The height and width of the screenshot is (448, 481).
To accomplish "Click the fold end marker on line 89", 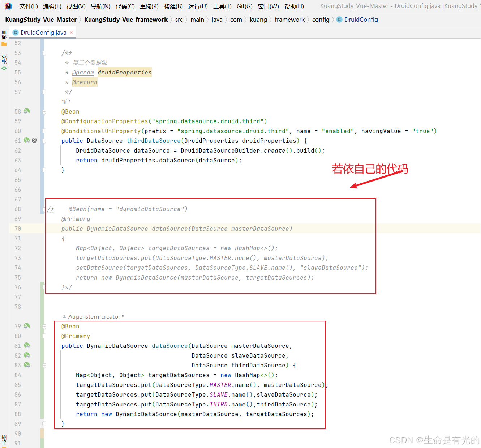I will coord(44,423).
